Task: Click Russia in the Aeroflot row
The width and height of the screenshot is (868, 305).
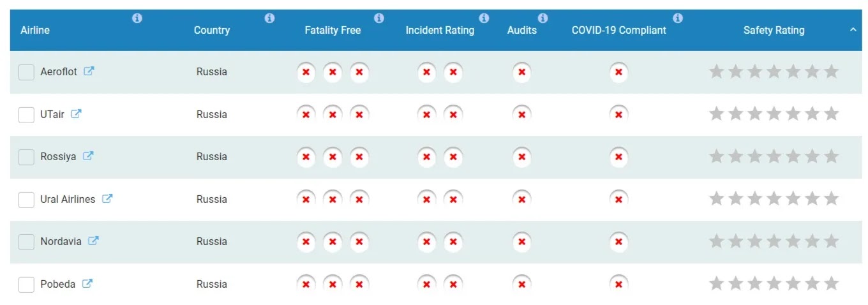Action: click(x=212, y=71)
